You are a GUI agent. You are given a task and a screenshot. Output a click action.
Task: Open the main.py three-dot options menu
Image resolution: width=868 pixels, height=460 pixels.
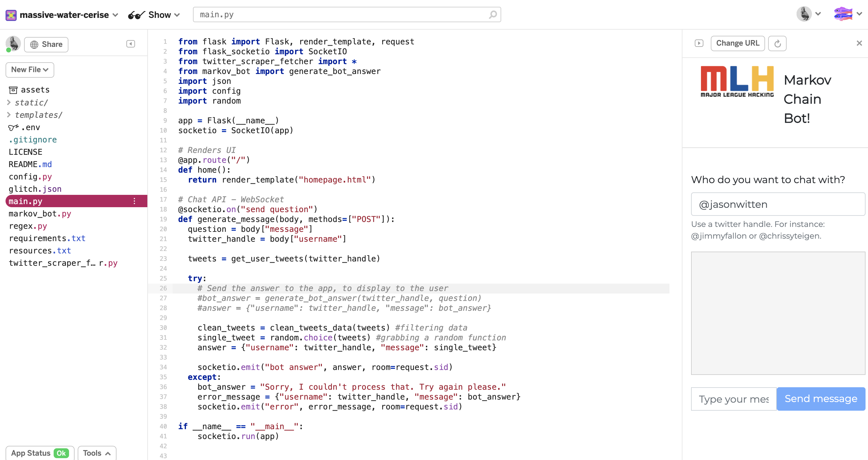point(134,201)
